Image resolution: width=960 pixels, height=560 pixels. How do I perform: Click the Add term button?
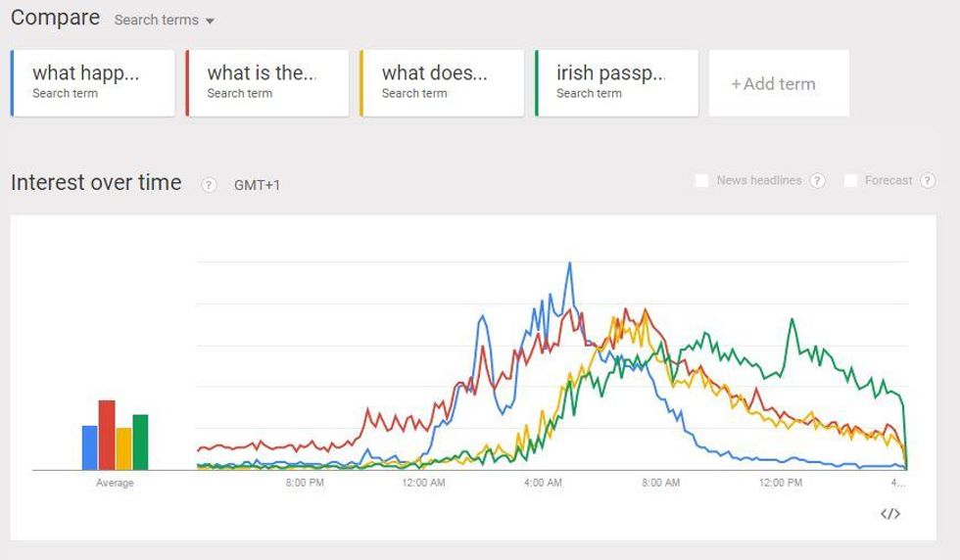779,84
